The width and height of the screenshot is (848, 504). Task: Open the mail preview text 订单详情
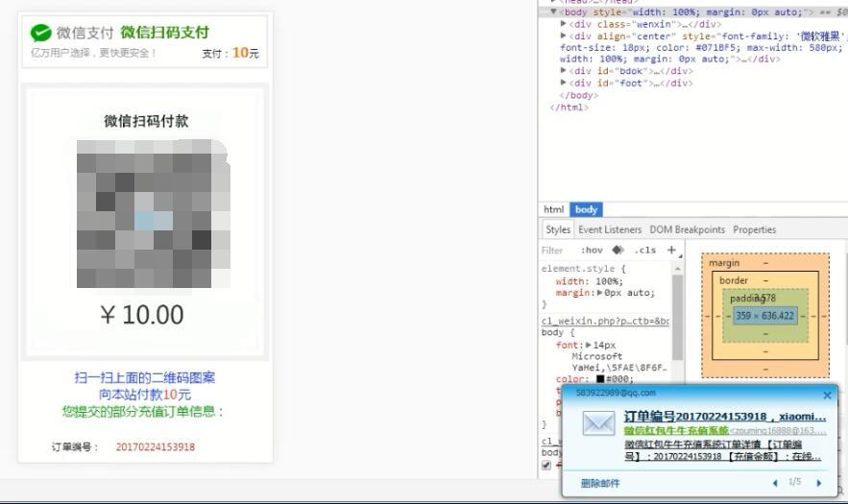[x=722, y=450]
